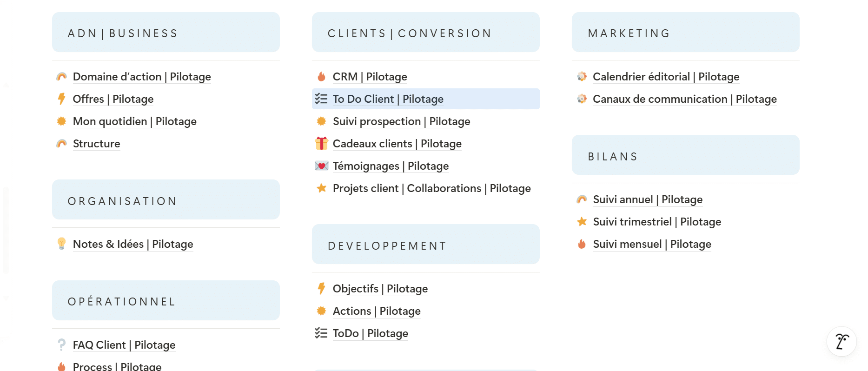This screenshot has height=371, width=868.
Task: Click the lightning icon beside Offres
Action: click(x=61, y=99)
